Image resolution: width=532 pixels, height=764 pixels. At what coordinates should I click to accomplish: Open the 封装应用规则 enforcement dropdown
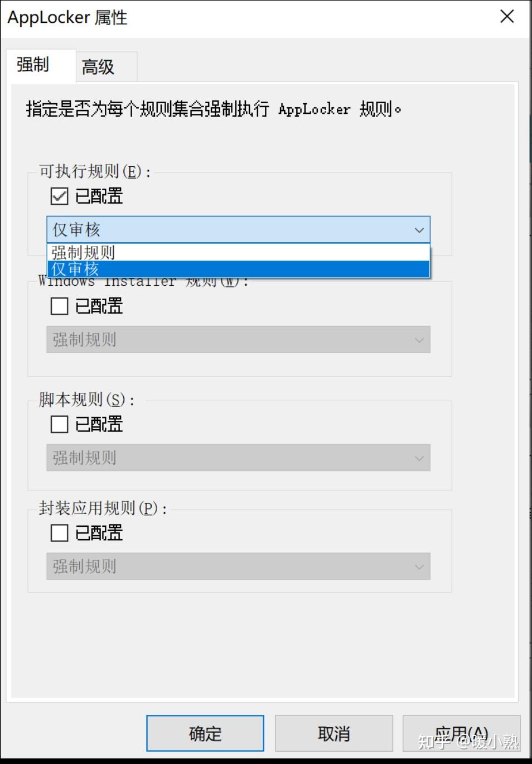[x=238, y=566]
